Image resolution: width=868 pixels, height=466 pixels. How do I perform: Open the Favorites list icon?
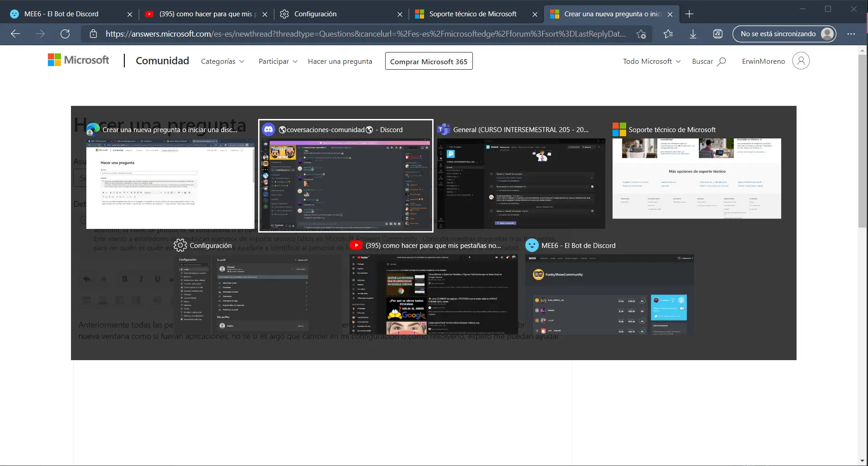pos(668,34)
